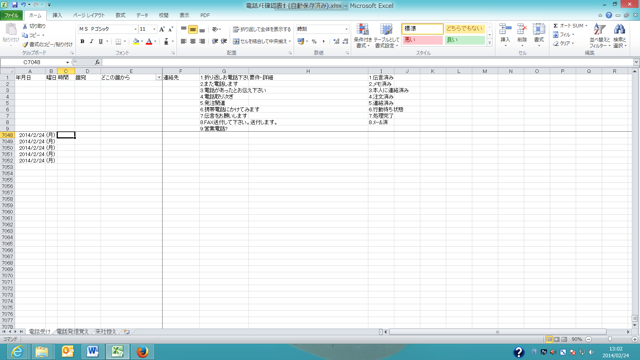This screenshot has height=360, width=640.
Task: Open Conditional Formatting
Action: [362, 36]
